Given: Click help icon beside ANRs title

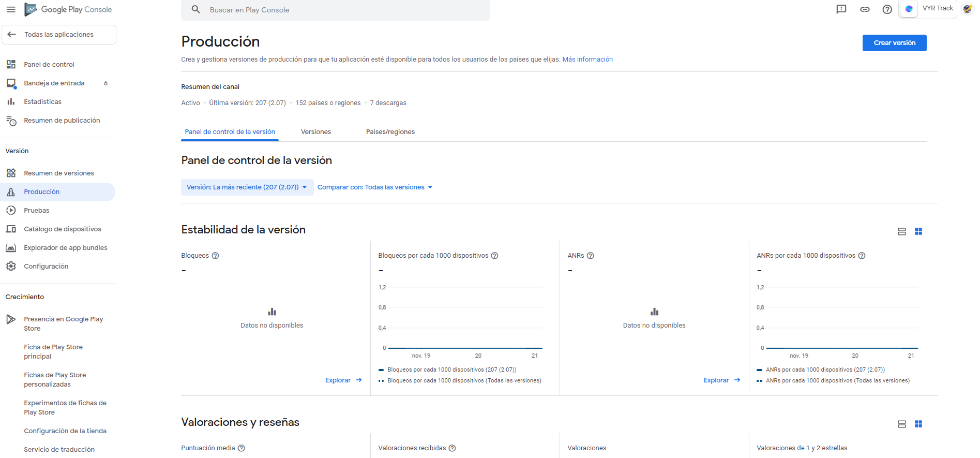Looking at the screenshot, I should 591,256.
